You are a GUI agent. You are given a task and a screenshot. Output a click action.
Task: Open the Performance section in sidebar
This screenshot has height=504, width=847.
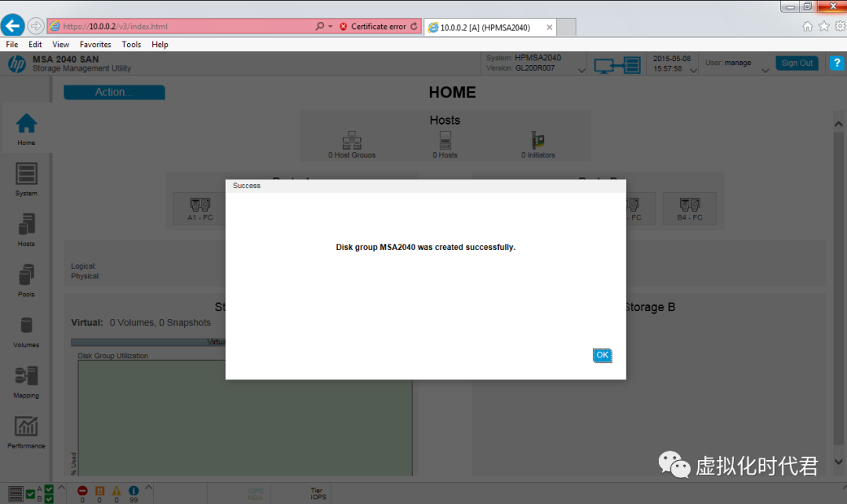click(26, 433)
